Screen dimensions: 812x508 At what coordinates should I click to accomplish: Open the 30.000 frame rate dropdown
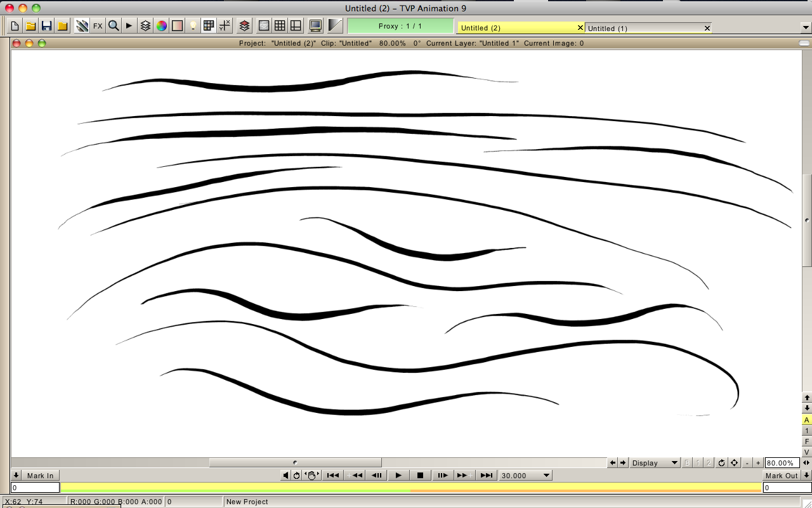(525, 476)
